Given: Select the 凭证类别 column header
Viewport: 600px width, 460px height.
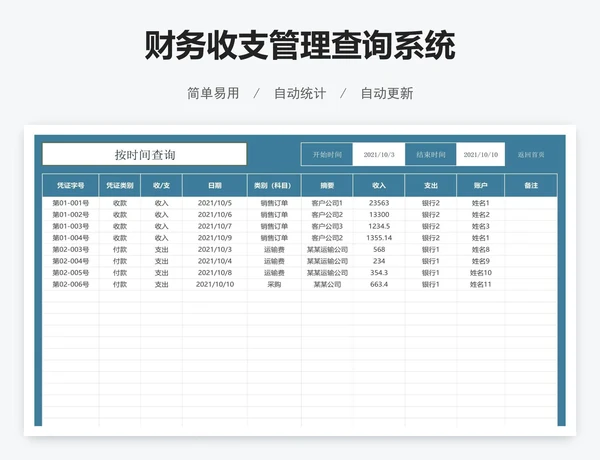Looking at the screenshot, I should point(120,186).
